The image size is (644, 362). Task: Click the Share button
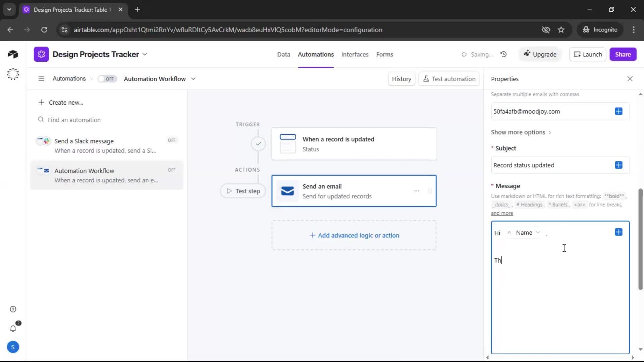click(x=623, y=54)
